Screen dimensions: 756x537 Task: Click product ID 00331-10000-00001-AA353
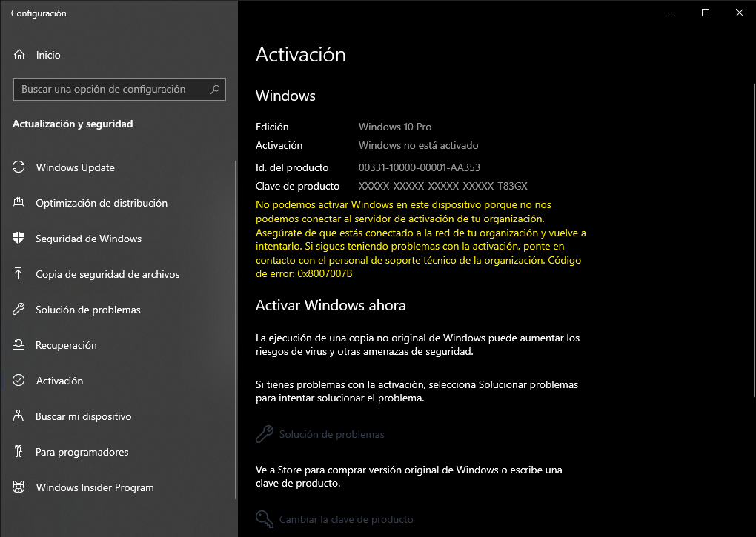(420, 167)
